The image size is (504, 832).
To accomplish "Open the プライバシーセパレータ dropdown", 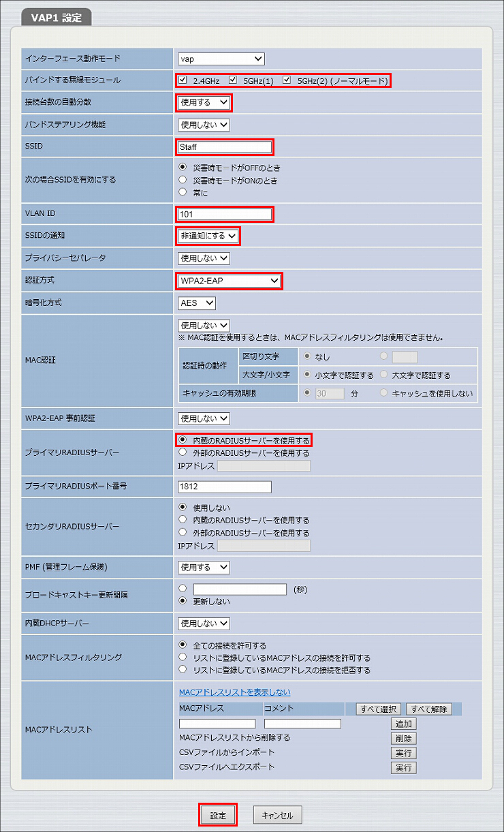I will click(204, 258).
